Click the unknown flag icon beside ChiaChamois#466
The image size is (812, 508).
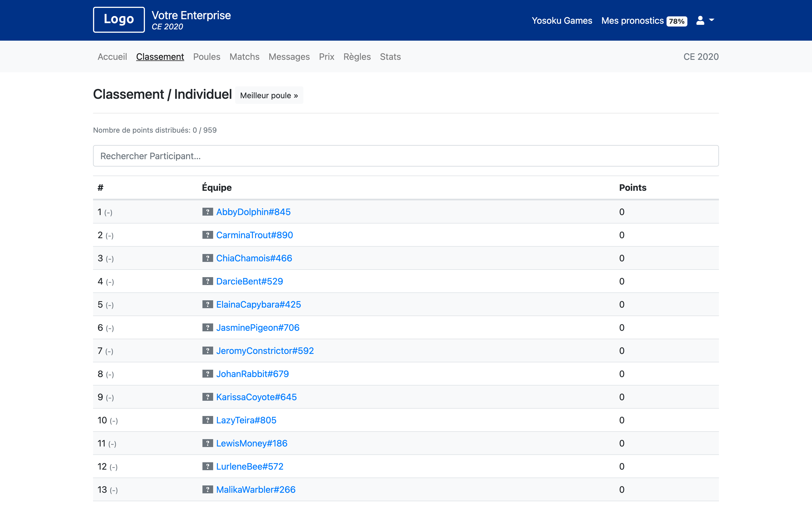(x=207, y=258)
